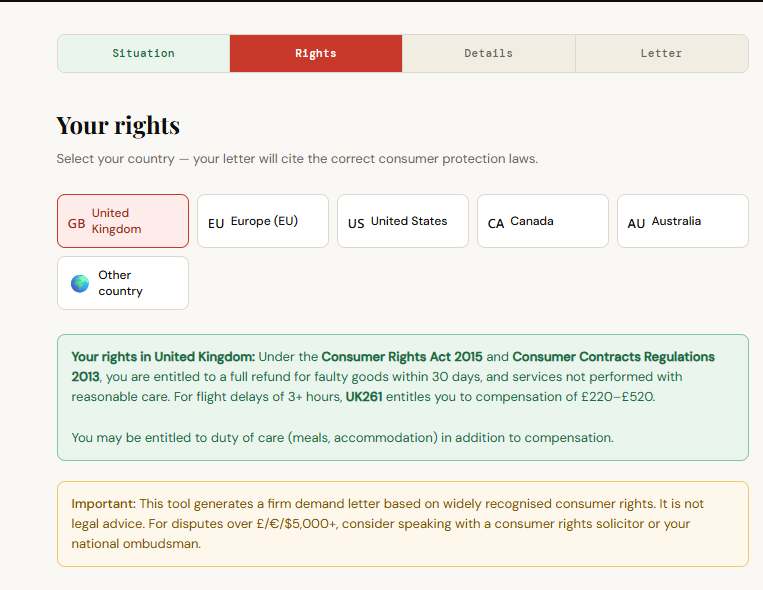Select the Other country option
Screen dimensions: 763x590
[x=123, y=283]
